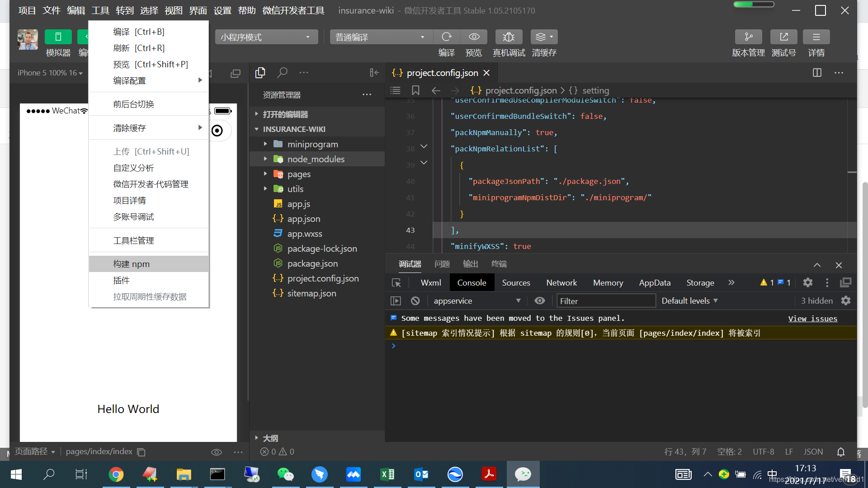Viewport: 868px width, 488px height.
Task: Open the appservice context dropdown
Action: pos(477,301)
